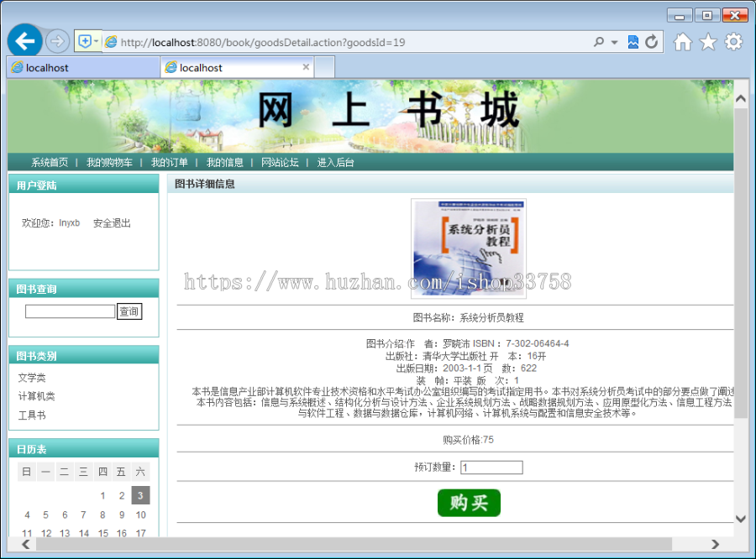Image resolution: width=756 pixels, height=559 pixels.
Task: Select 网站论坛 from the nav bar
Action: coord(278,162)
